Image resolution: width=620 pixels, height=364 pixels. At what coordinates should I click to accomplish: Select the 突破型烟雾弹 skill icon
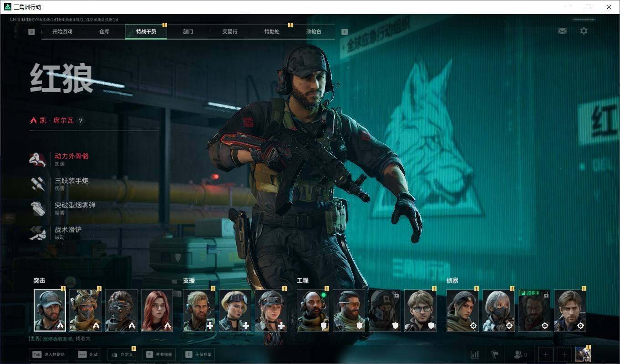pyautogui.click(x=38, y=208)
